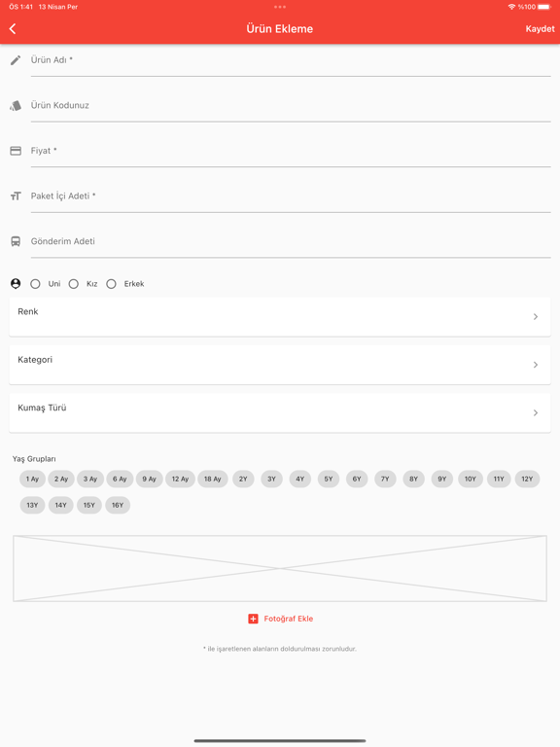
Task: Toggle the 18 Ay age chip
Action: [212, 479]
